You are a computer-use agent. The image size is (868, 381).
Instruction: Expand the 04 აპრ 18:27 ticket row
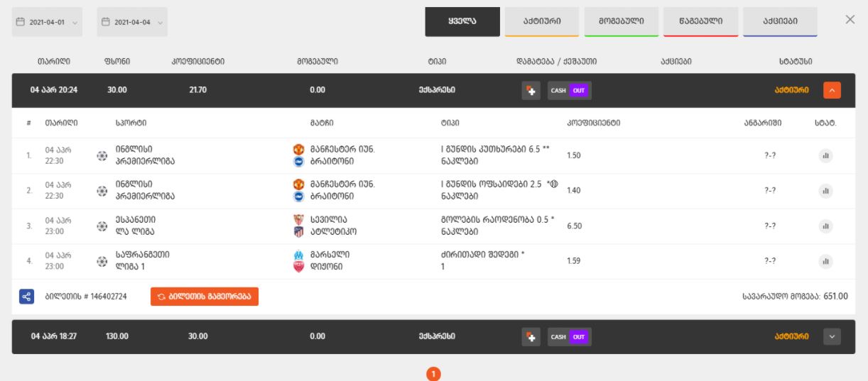(833, 336)
